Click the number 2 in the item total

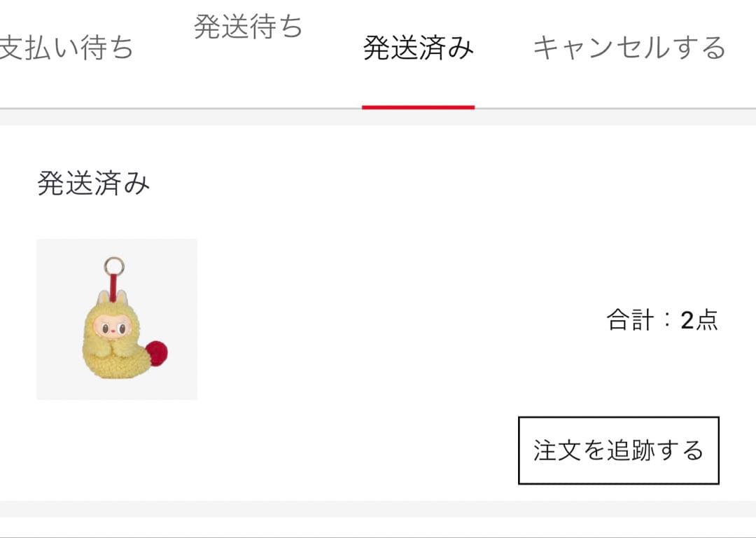(x=687, y=320)
